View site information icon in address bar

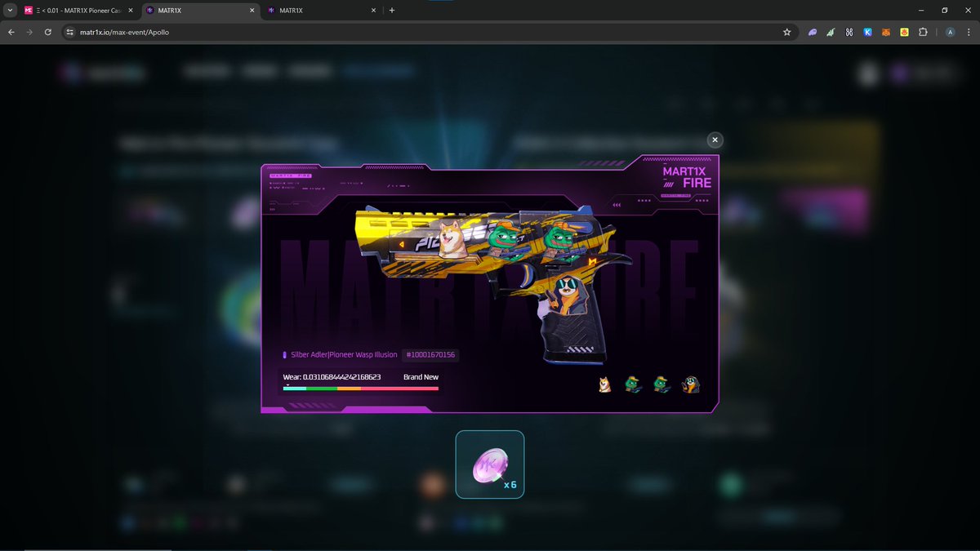[x=70, y=32]
